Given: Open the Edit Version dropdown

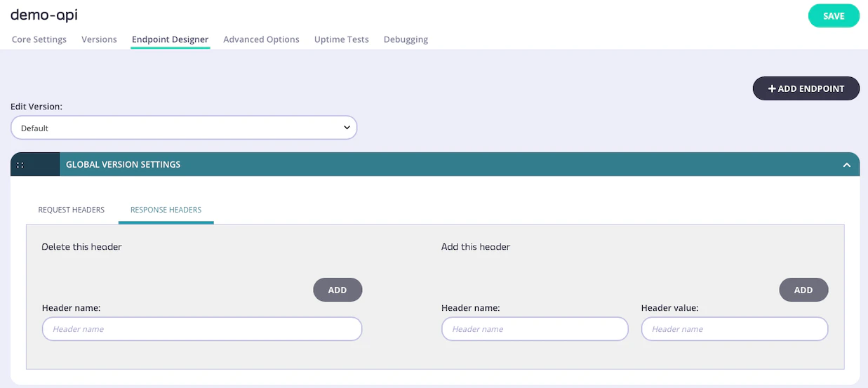Looking at the screenshot, I should tap(184, 128).
